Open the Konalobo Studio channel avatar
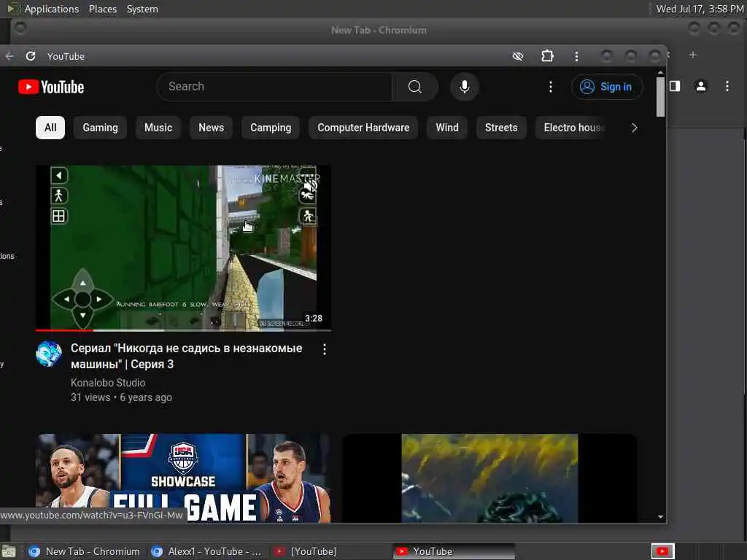The height and width of the screenshot is (560, 747). click(x=49, y=354)
